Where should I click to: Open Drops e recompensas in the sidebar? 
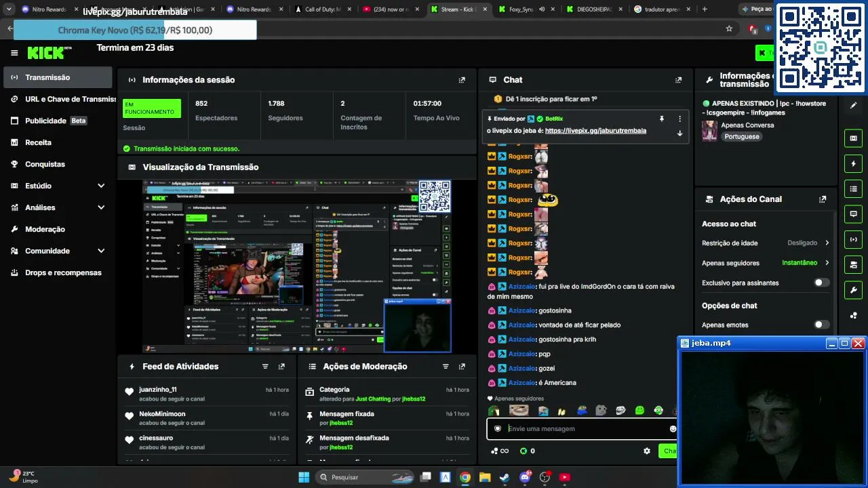coord(58,272)
